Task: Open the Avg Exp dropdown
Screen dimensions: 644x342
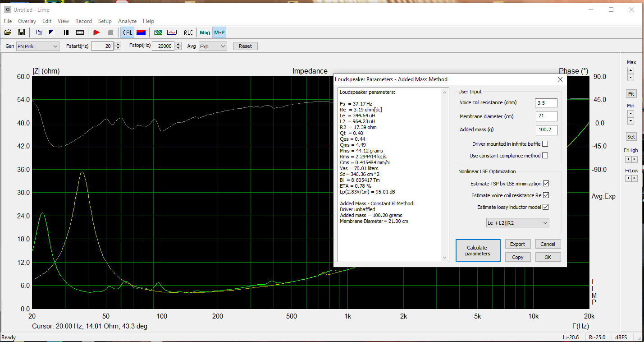Action: pos(213,46)
